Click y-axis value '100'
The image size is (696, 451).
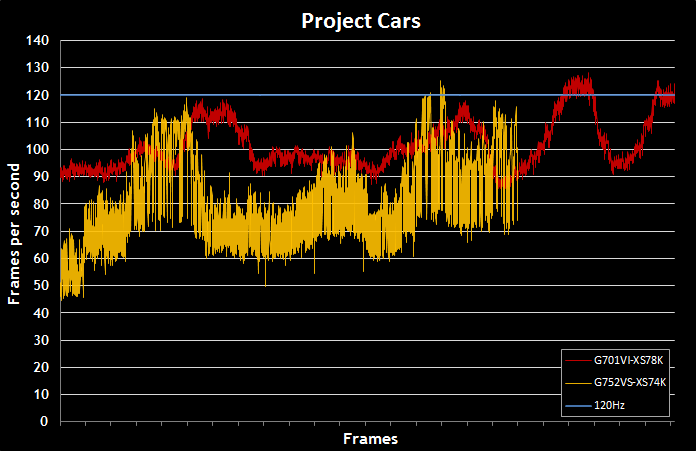click(x=37, y=149)
